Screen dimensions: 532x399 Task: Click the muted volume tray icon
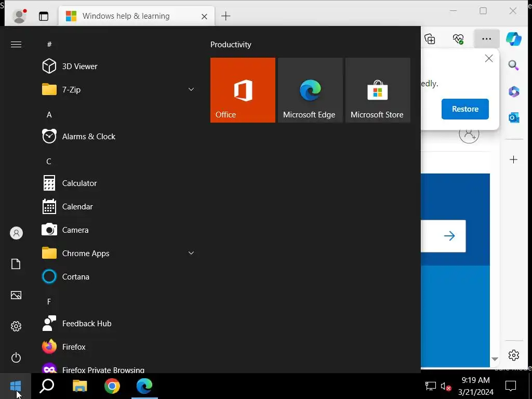[445, 386]
